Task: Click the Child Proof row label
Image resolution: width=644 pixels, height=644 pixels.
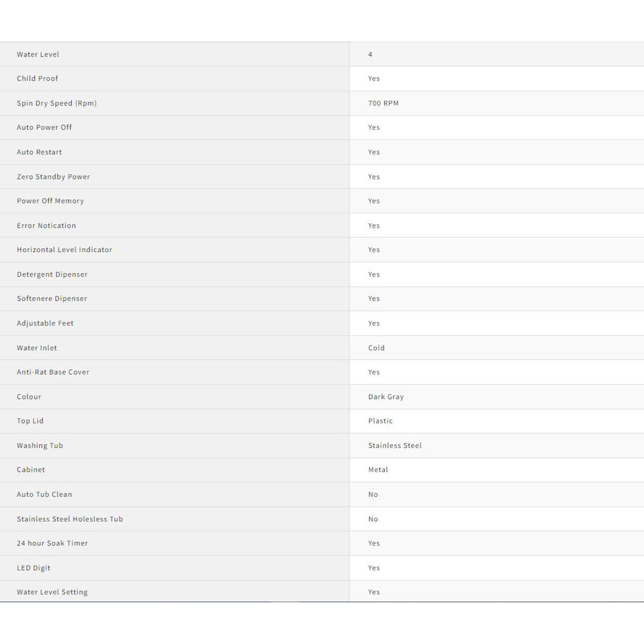Action: [38, 79]
